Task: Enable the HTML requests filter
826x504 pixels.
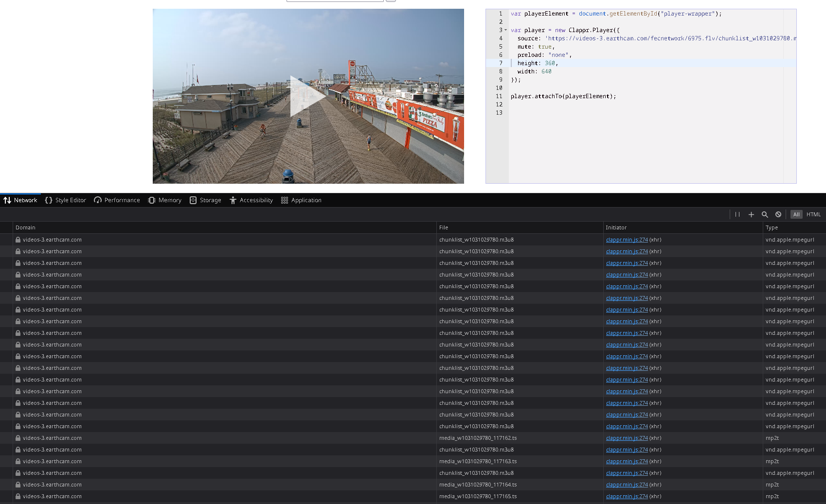Action: click(813, 214)
